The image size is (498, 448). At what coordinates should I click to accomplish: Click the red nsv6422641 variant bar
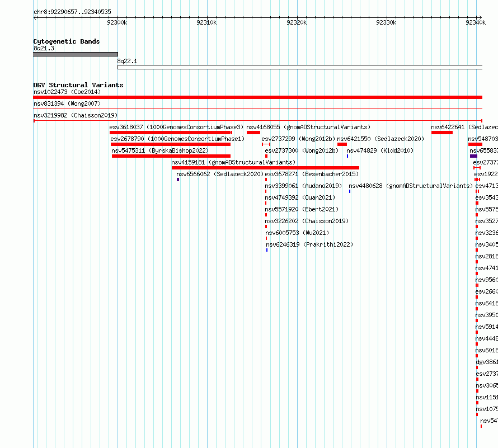442,133
